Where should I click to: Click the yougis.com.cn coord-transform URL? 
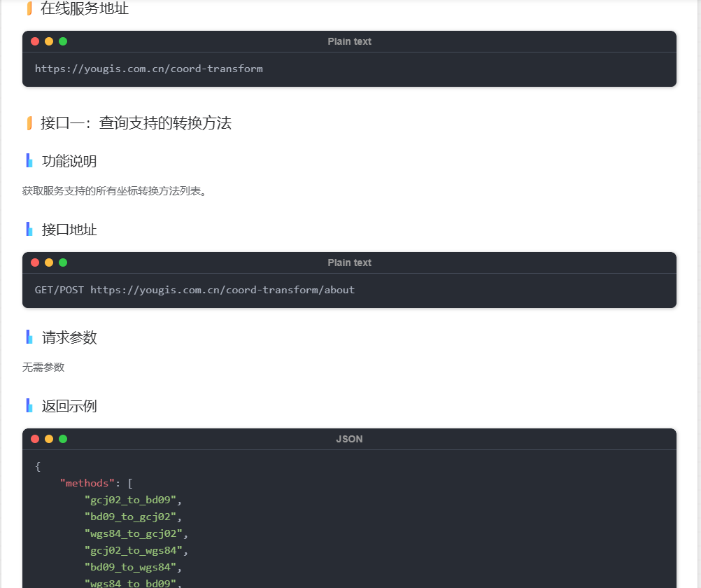click(x=148, y=69)
